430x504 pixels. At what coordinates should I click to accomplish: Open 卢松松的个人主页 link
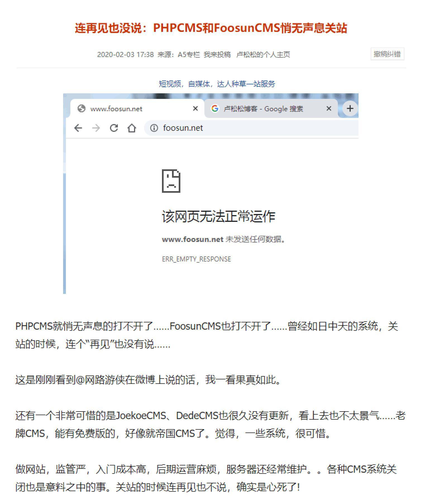(263, 54)
